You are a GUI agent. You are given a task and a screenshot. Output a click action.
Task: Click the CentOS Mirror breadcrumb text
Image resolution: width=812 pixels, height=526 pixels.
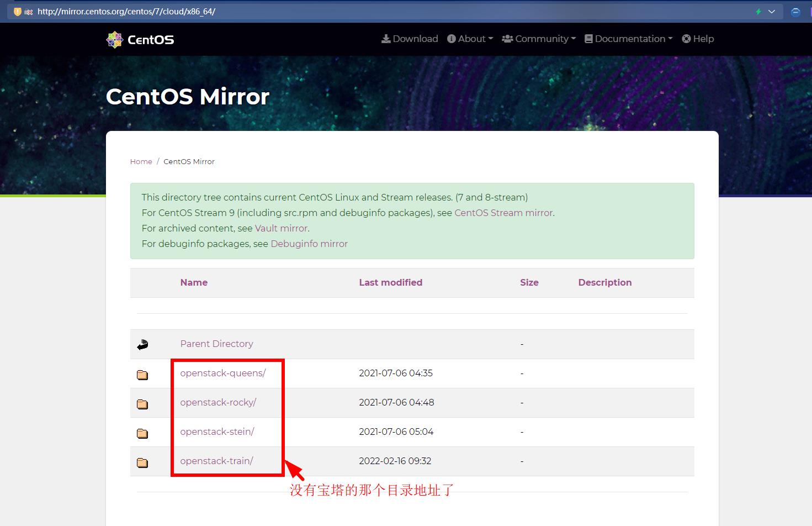pyautogui.click(x=189, y=161)
